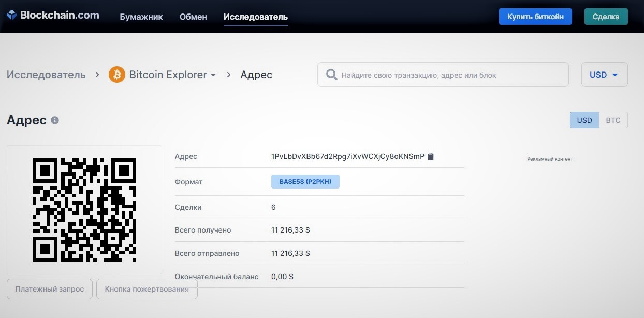644x318 pixels.
Task: Select the Исследователь nav tab
Action: (x=255, y=17)
